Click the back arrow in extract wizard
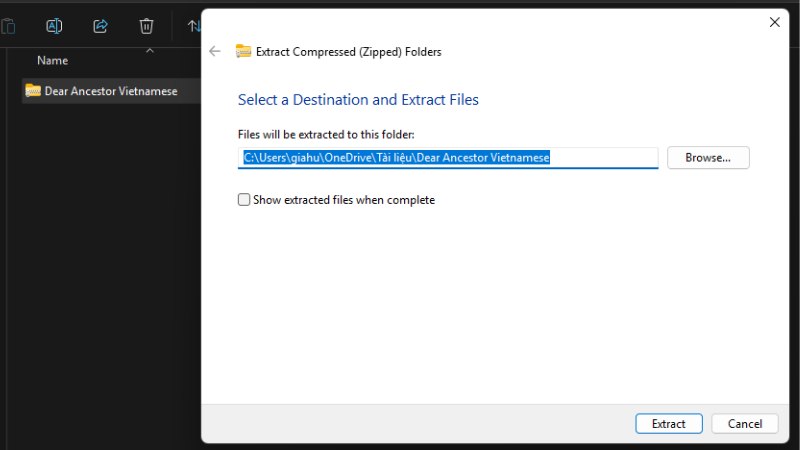The height and width of the screenshot is (450, 800). pos(215,51)
